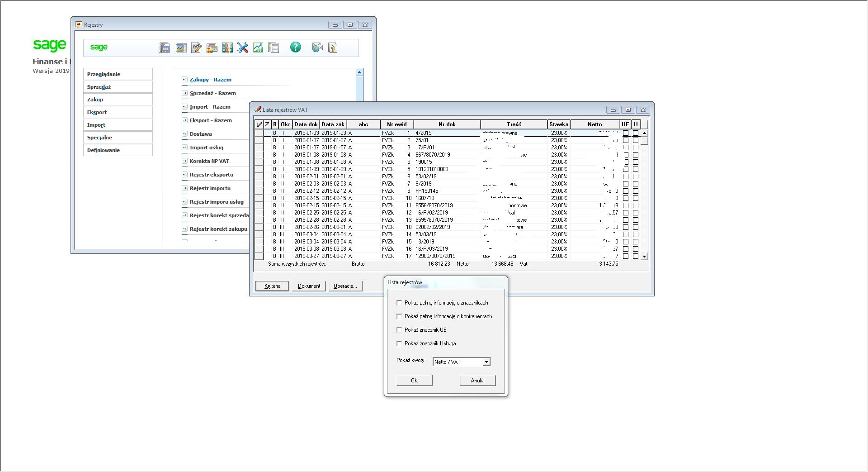Click the checkmark column header icon in table
The height and width of the screenshot is (472, 868).
pyautogui.click(x=259, y=124)
